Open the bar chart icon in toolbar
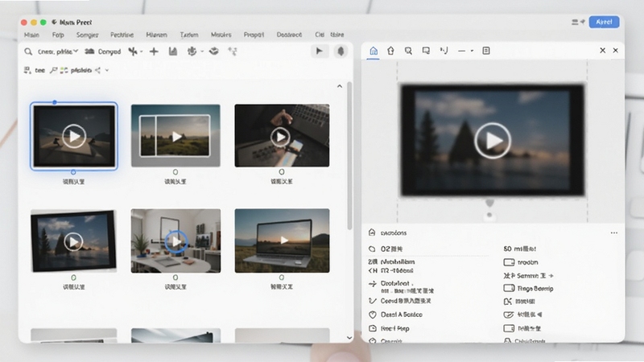The height and width of the screenshot is (362, 644). (173, 51)
